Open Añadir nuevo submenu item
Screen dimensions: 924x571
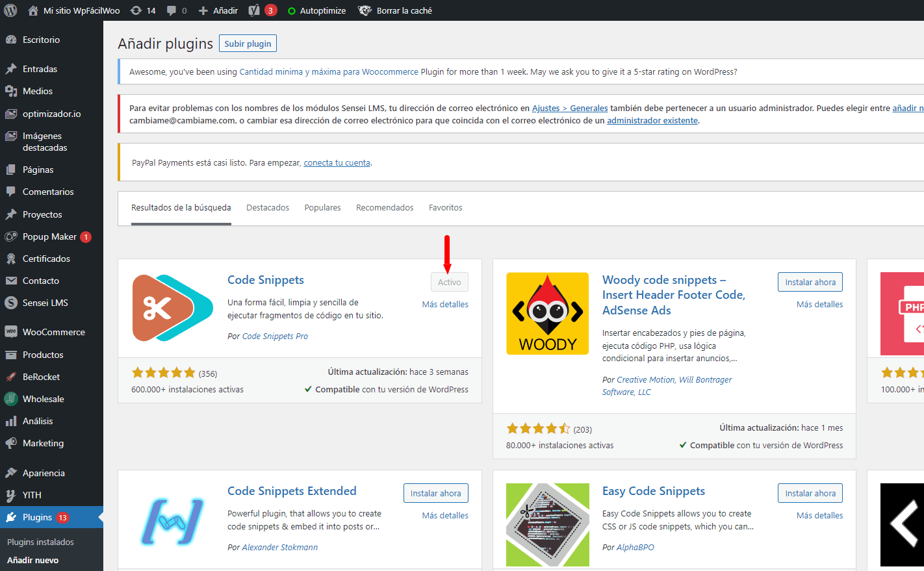coord(32,560)
